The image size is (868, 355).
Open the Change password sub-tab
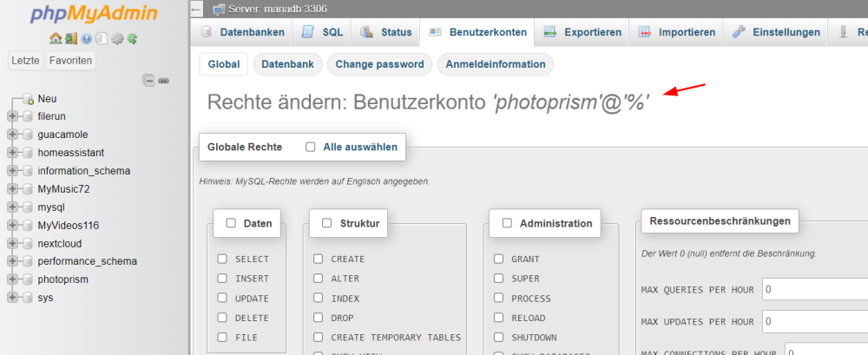click(x=380, y=64)
